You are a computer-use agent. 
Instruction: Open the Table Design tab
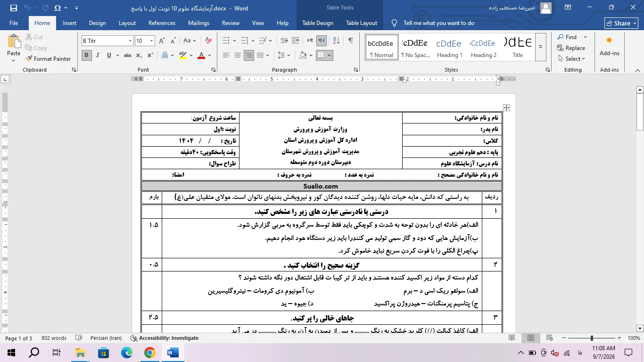[x=317, y=23]
